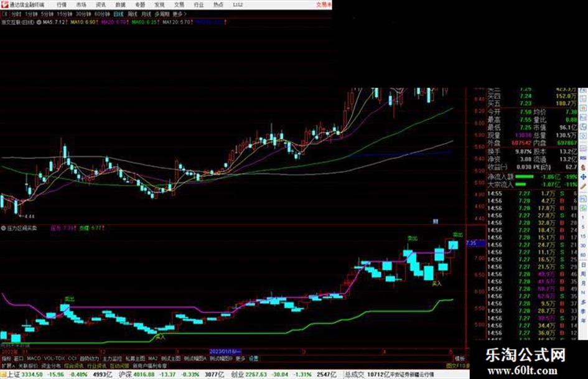Screen dimensions: 588x379
Task: Click the 周 period icon in right strip
Action: [583, 274]
